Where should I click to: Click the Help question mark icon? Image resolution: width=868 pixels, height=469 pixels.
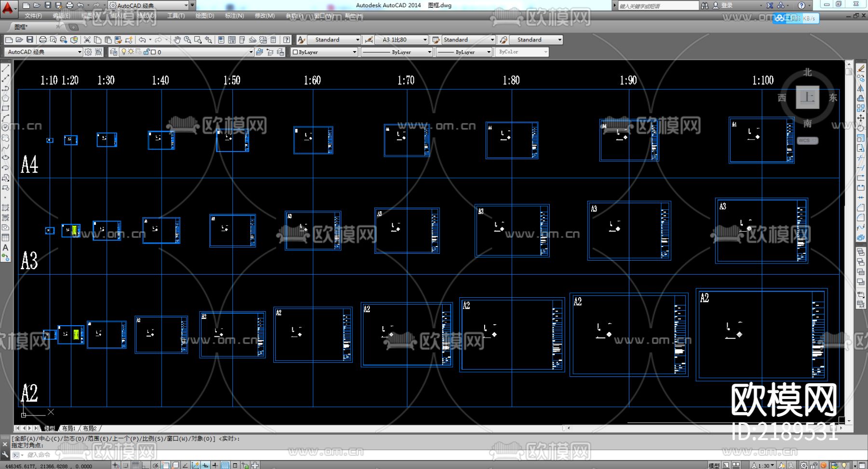[x=286, y=40]
